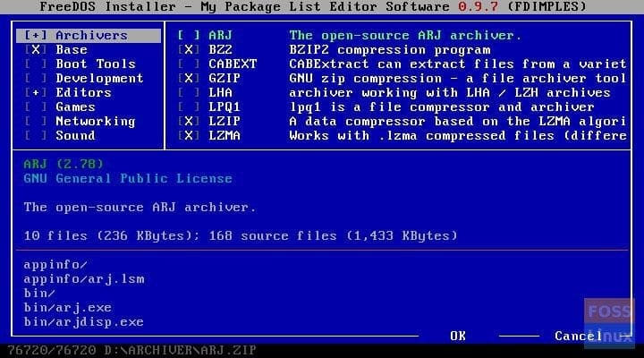
Task: Click the 'appinfo/' directory entry
Action: pos(55,265)
